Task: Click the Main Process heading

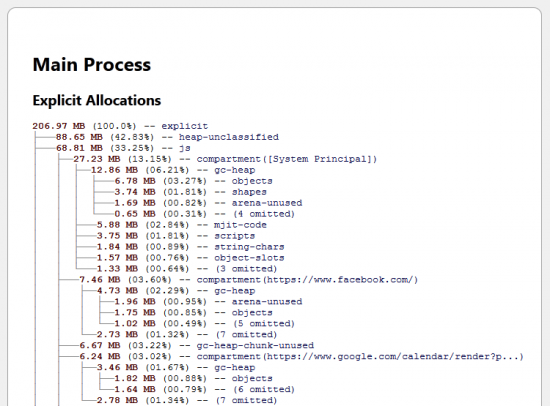Action: [92, 65]
